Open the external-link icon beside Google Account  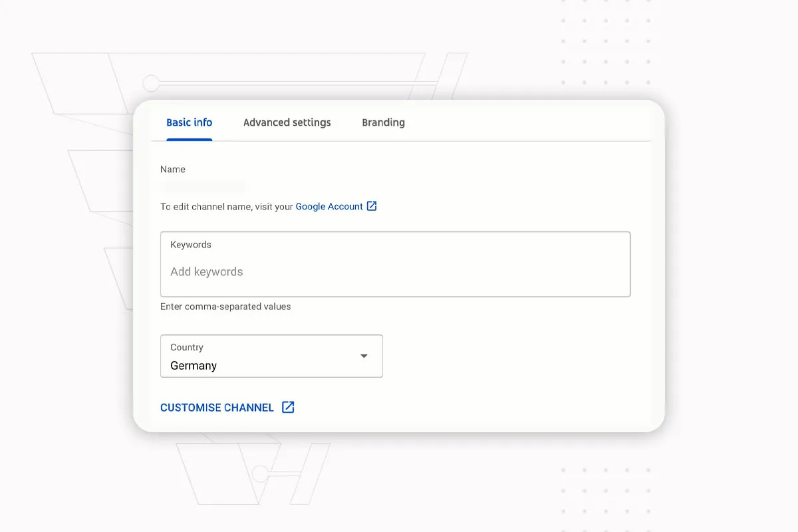coord(372,206)
